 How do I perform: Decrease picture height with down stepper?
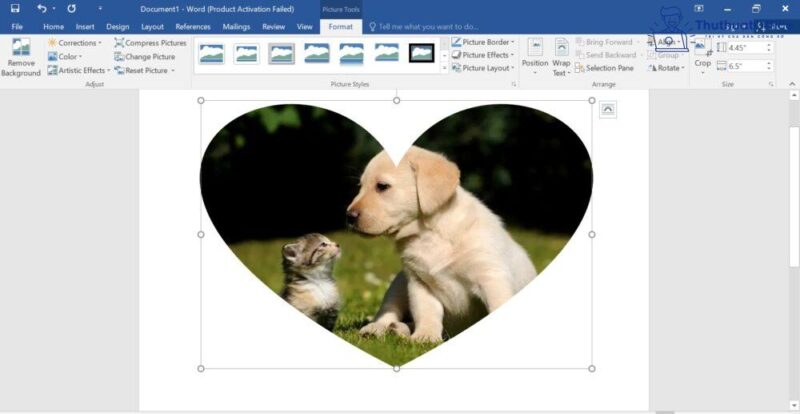point(768,51)
